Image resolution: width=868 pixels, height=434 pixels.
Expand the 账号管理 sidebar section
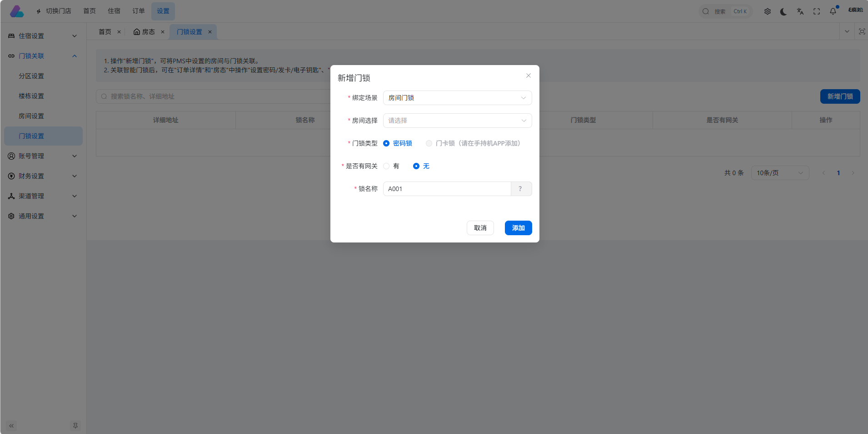coord(43,156)
